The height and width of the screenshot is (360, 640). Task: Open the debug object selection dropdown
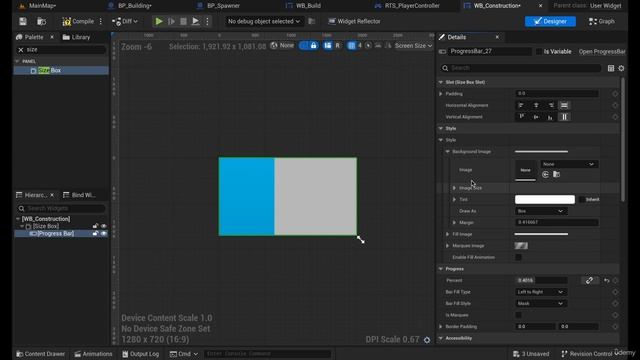(264, 21)
